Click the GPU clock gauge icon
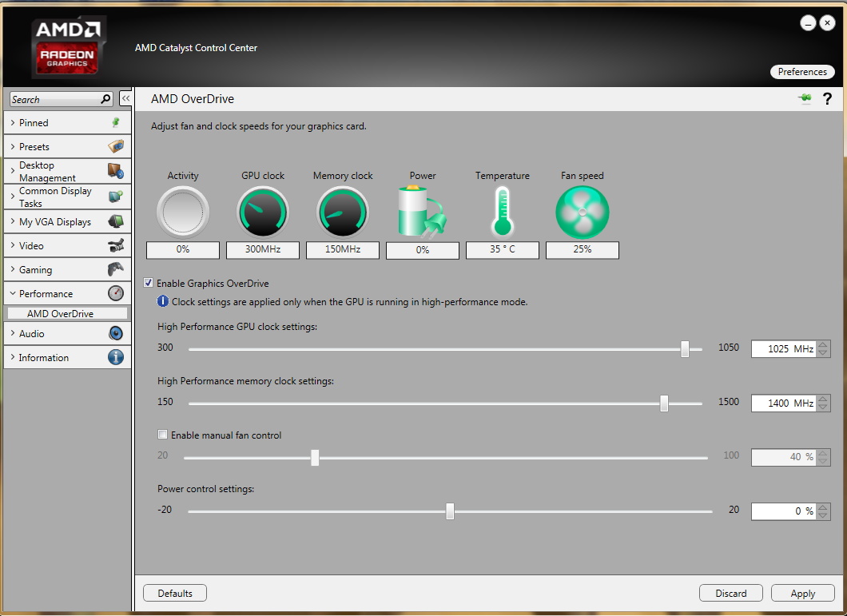 click(x=262, y=213)
